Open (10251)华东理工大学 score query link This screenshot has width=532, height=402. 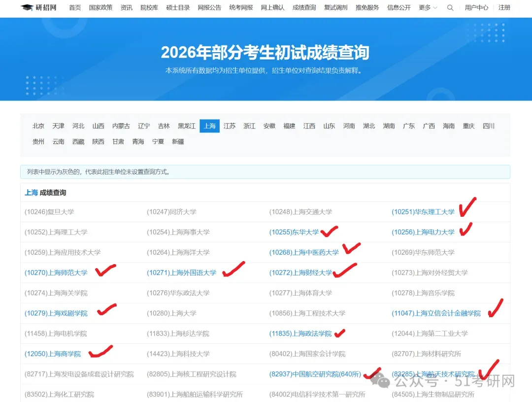click(x=423, y=212)
